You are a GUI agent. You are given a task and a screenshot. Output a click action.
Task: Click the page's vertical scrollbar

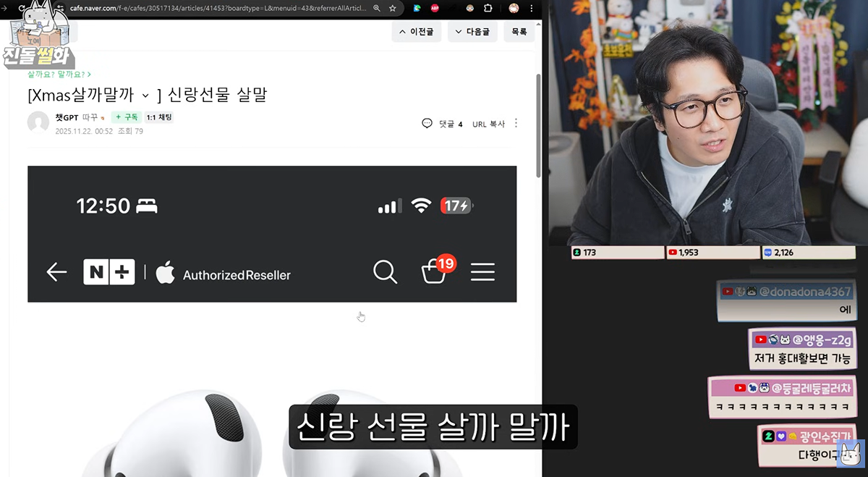click(538, 123)
